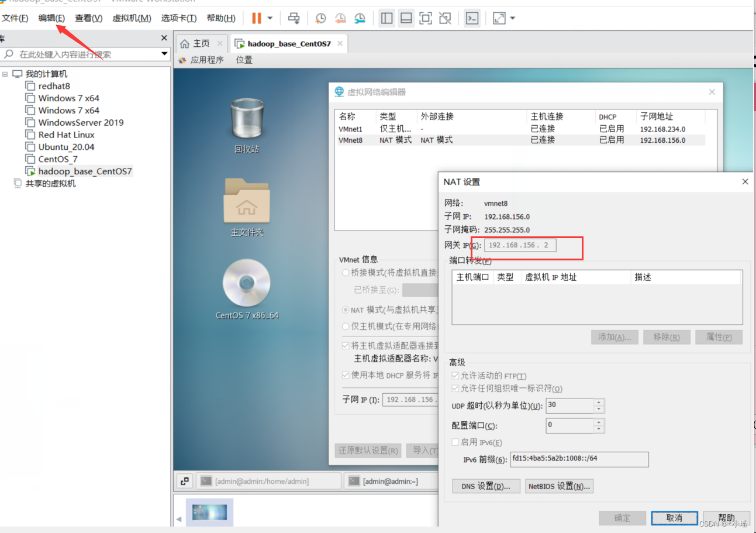The height and width of the screenshot is (533, 756).
Task: Open the 选项卡(T) menu
Action: point(179,18)
